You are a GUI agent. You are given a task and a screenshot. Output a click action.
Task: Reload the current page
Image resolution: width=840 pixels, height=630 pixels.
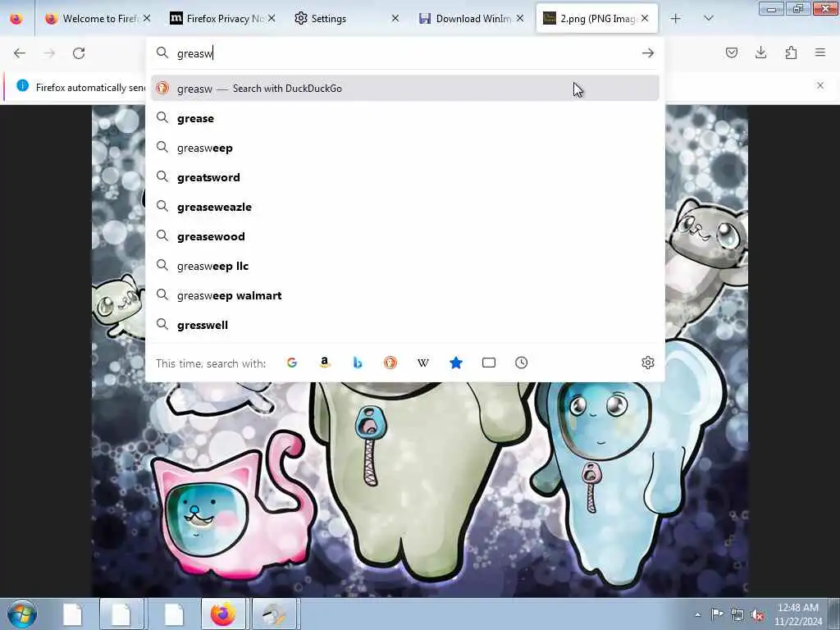[x=79, y=53]
